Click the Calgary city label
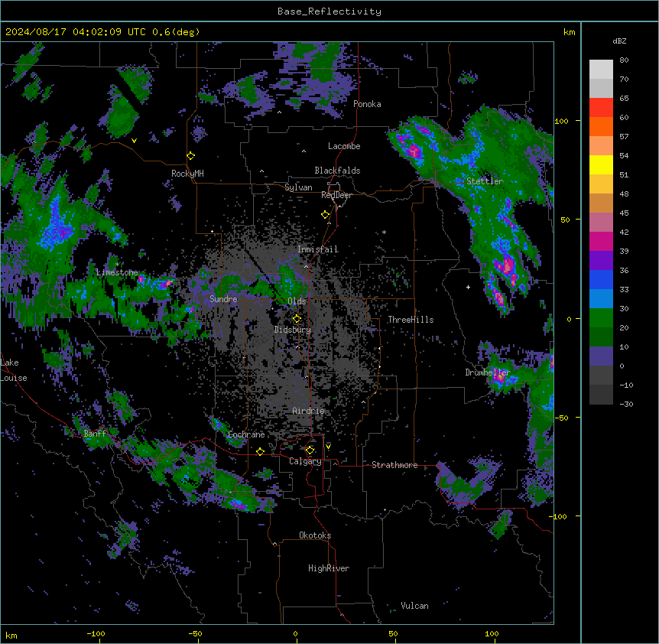The height and width of the screenshot is (644, 659). coord(305,461)
